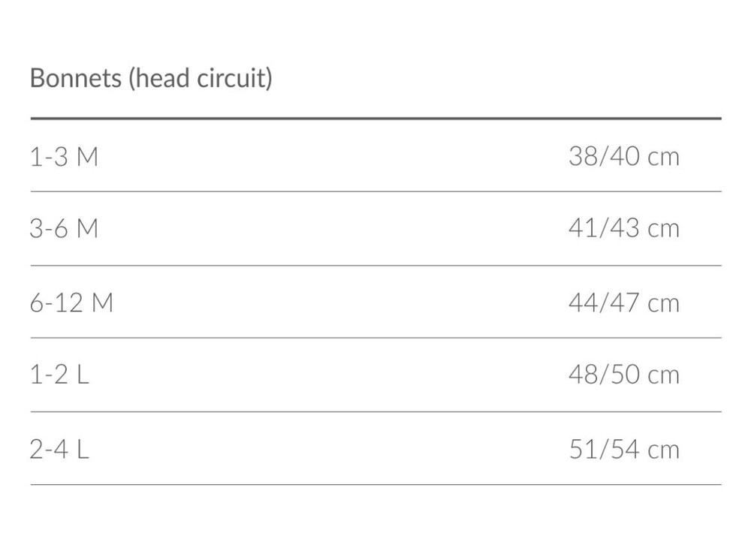Image resolution: width=751 pixels, height=560 pixels.
Task: Select the "1-2 L" size label
Action: [59, 375]
